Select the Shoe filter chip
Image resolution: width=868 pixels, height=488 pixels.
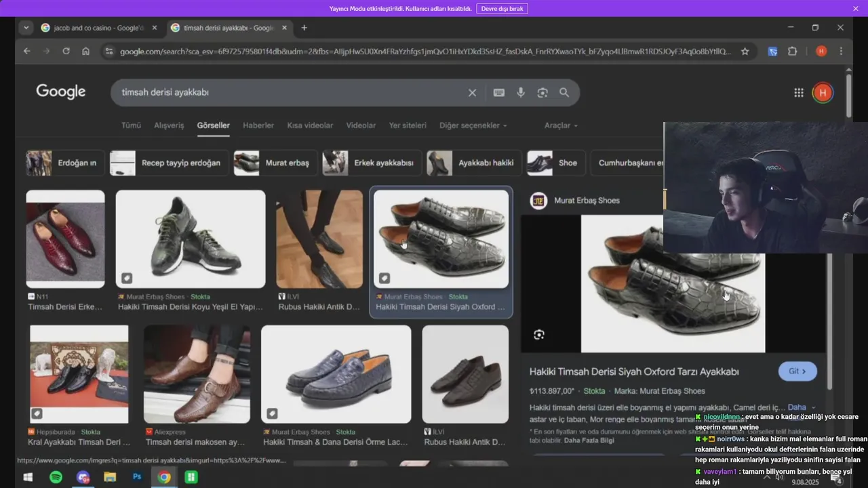click(556, 163)
